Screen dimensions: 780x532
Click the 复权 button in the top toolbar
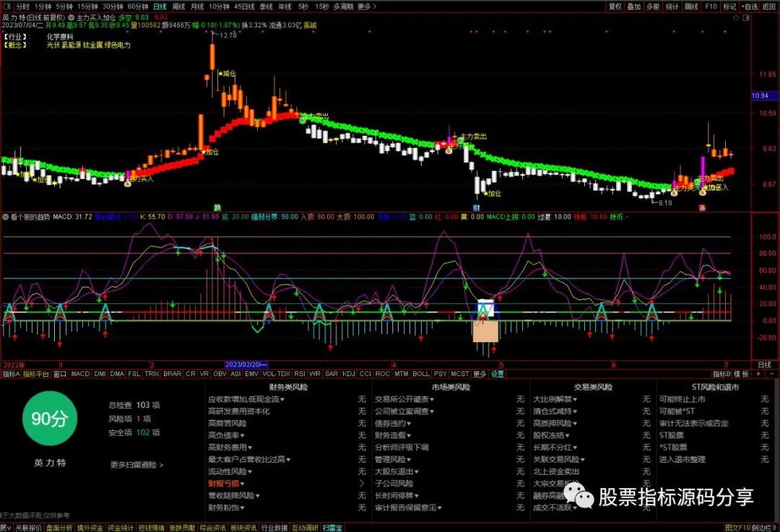pyautogui.click(x=615, y=6)
